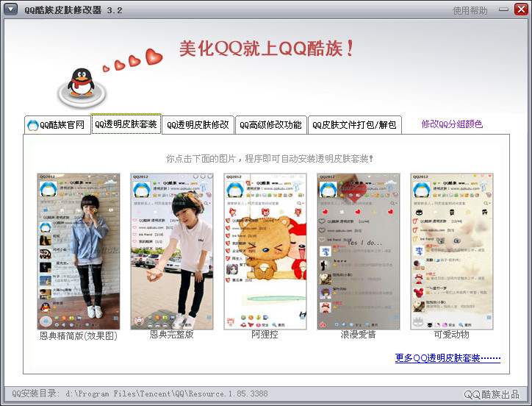Install the 阿狸控 skin thumbnail
532x406 pixels.
[x=265, y=252]
